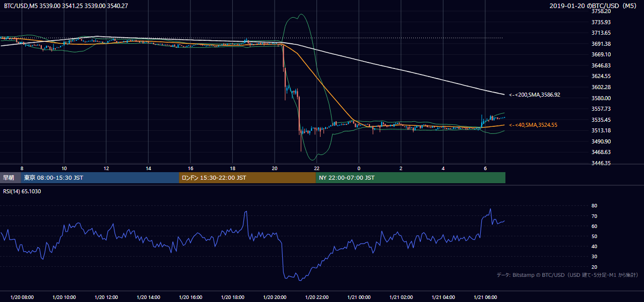Viewport: 644px width, 302px height.
Task: Click RSI scale value 50
Action: point(594,236)
